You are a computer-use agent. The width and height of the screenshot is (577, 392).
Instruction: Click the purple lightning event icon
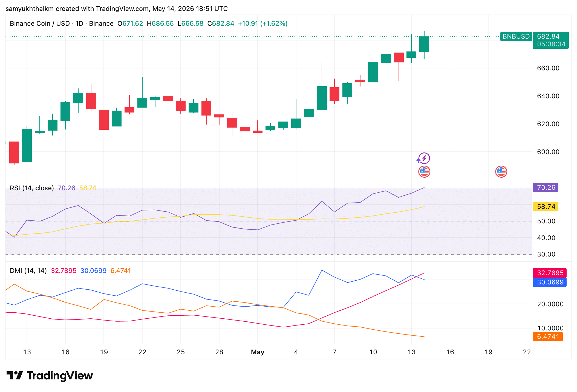tap(424, 158)
